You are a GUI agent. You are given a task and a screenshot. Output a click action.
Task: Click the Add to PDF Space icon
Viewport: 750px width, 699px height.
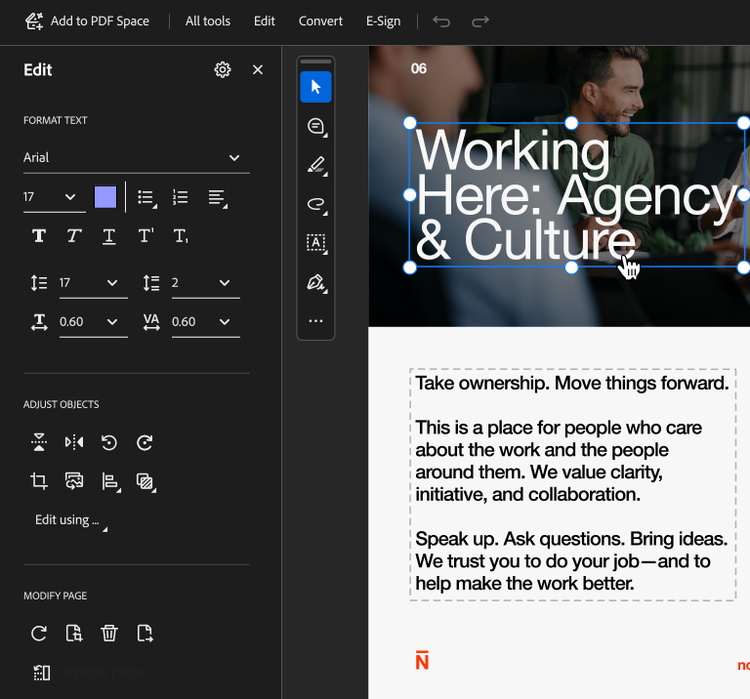click(x=34, y=21)
